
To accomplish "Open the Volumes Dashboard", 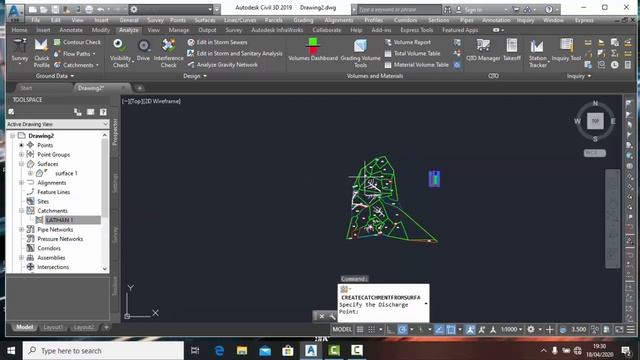I will [x=313, y=50].
